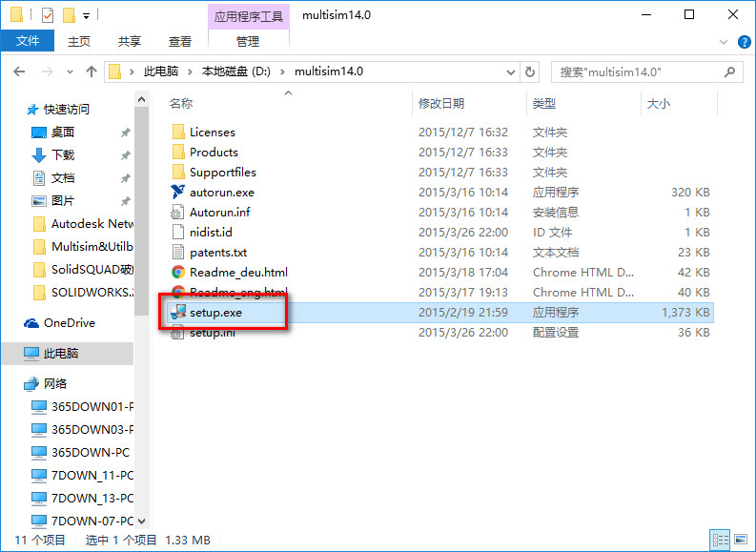The height and width of the screenshot is (552, 756).
Task: Click the search magnifier icon
Action: coord(730,72)
